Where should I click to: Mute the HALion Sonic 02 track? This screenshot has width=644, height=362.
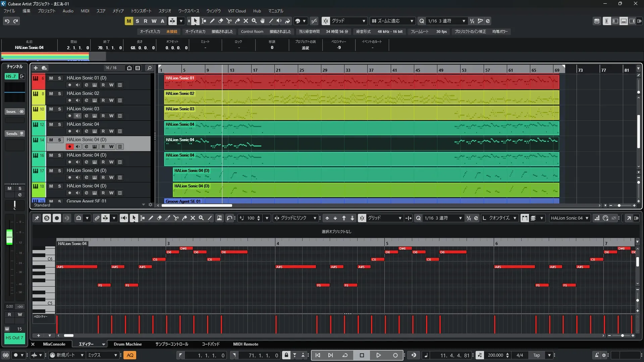pyautogui.click(x=51, y=94)
